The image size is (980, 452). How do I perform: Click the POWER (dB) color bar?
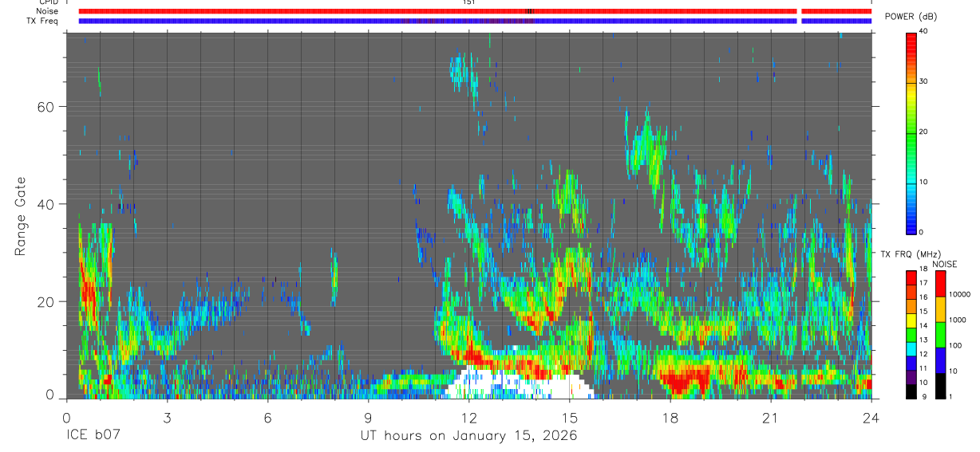[911, 132]
